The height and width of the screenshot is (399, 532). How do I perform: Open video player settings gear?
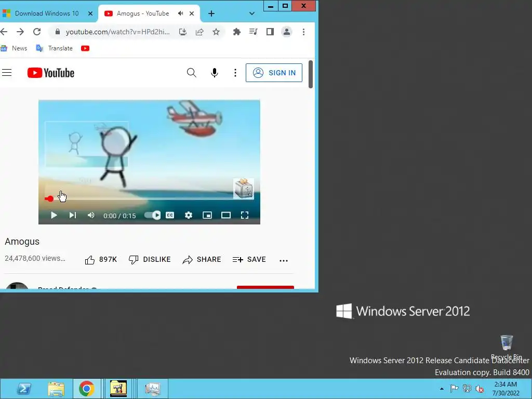click(x=189, y=215)
